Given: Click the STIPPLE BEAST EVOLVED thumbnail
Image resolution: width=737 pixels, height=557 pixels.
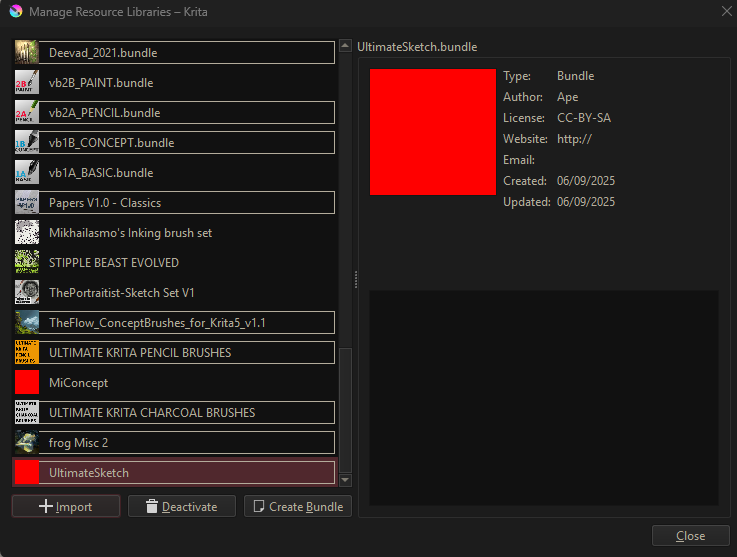Looking at the screenshot, I should point(27,262).
